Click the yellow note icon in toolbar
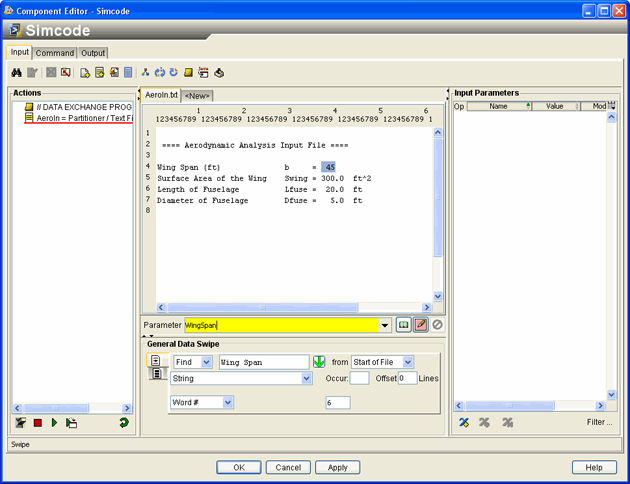Screen dimensions: 630x484 pos(188,73)
